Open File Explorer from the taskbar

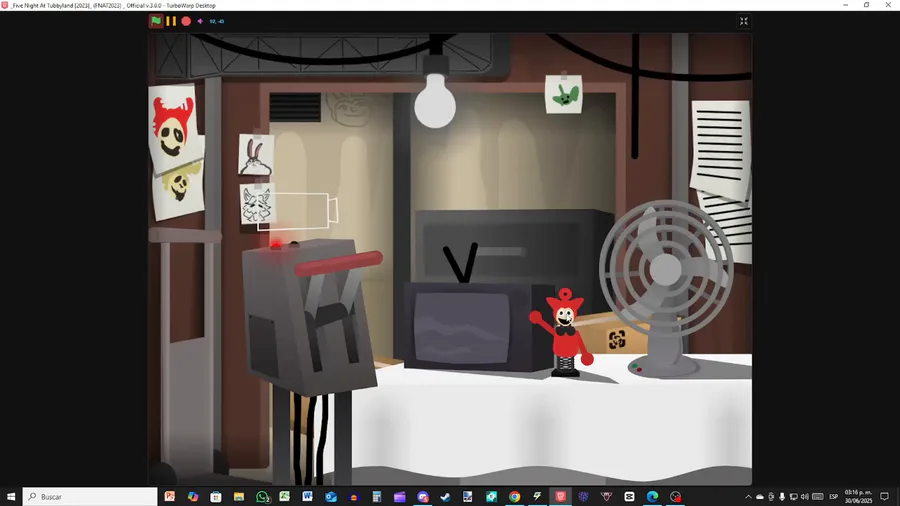[x=239, y=496]
